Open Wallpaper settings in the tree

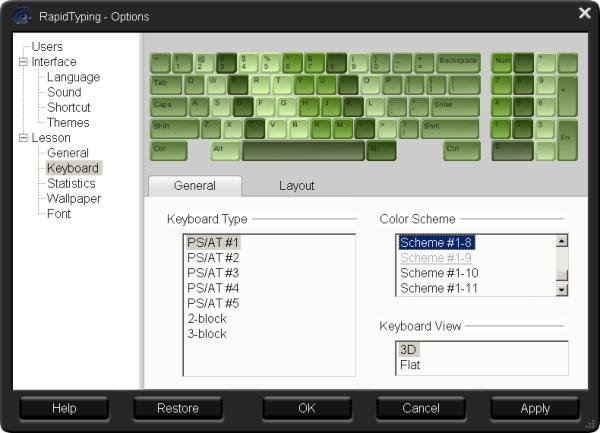click(x=74, y=199)
